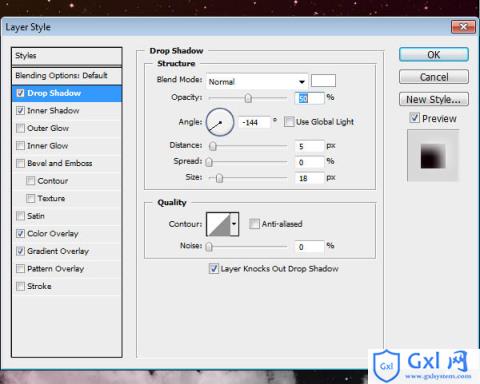Click the Noise value field
This screenshot has width=480, height=384.
coord(309,247)
